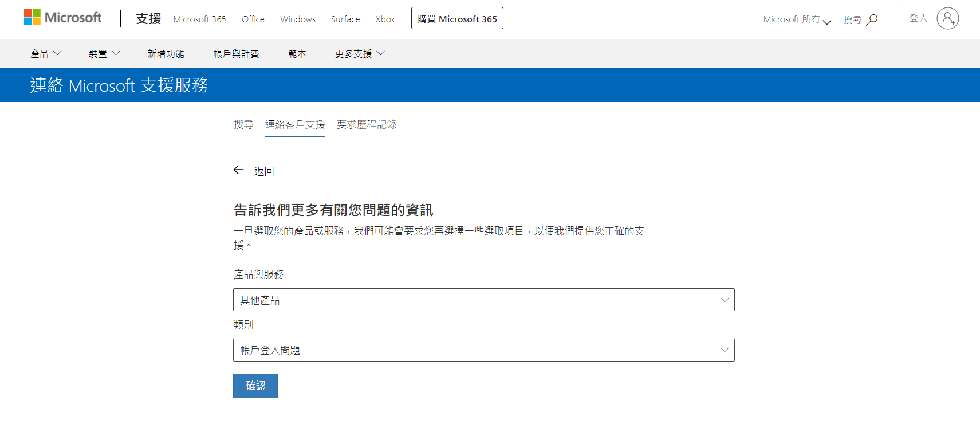980x424 pixels.
Task: Open 帳戶與計費 navigation item
Action: click(236, 54)
